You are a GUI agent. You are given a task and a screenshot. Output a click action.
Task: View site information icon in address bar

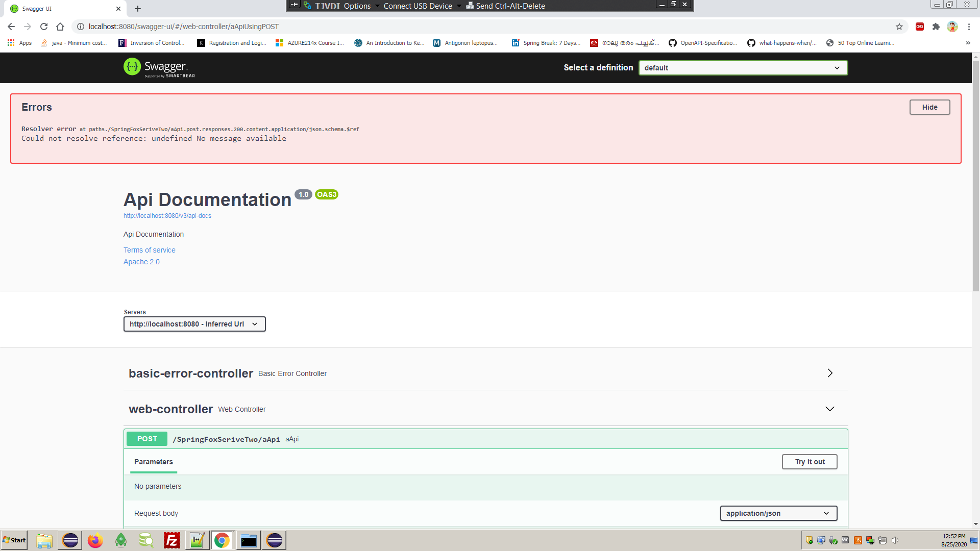pos(81,27)
